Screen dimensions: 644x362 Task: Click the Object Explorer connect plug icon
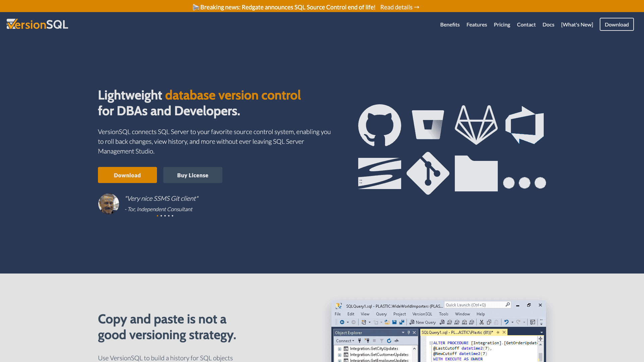(x=360, y=341)
